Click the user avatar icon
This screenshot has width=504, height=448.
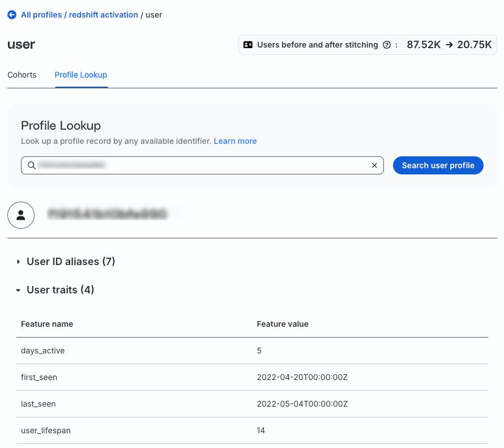click(21, 215)
